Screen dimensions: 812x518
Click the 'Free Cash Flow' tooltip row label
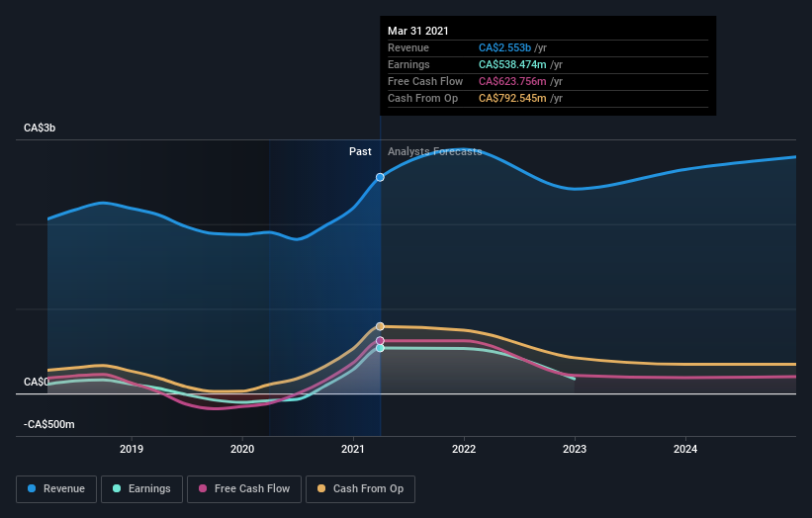pos(425,81)
